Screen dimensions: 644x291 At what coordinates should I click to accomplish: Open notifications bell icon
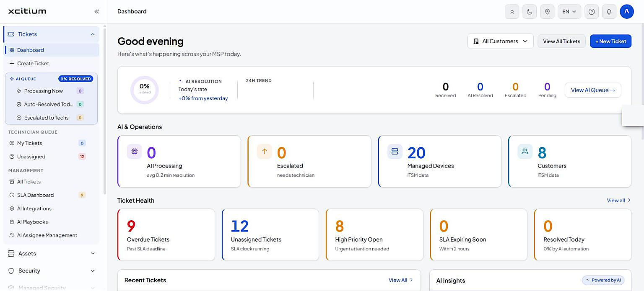click(609, 12)
